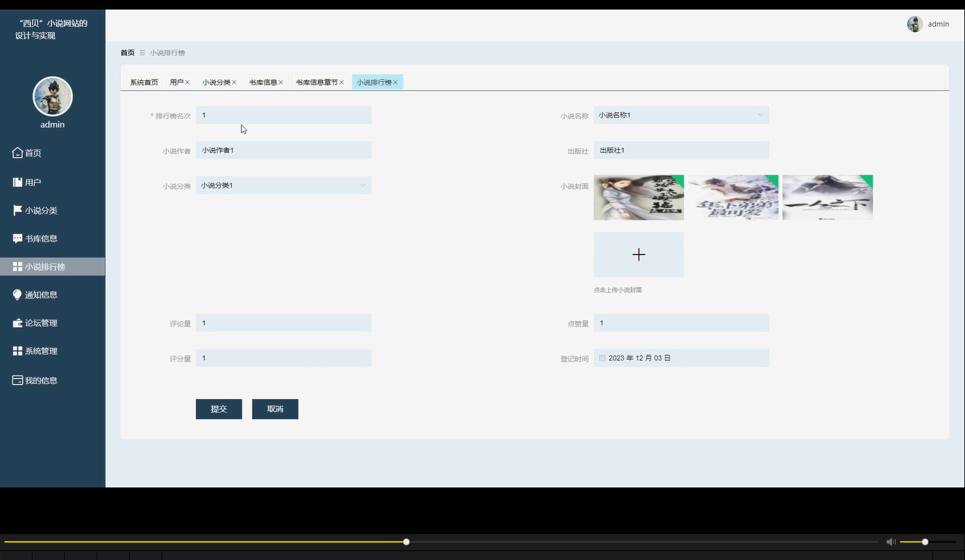Image resolution: width=965 pixels, height=560 pixels.
Task: Click the bulb icon for 通知信息
Action: [17, 295]
